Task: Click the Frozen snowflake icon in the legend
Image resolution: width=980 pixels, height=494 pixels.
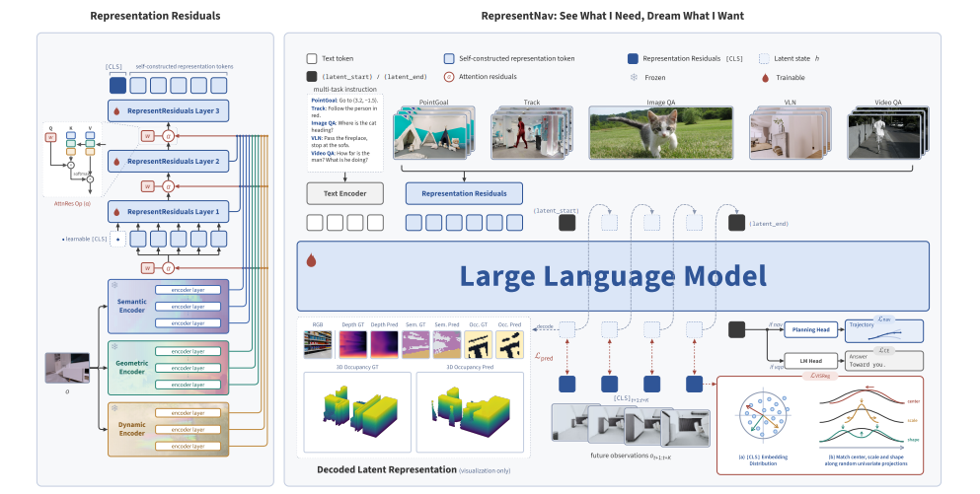Action: click(634, 78)
